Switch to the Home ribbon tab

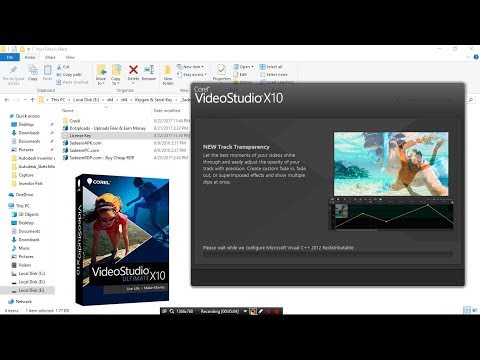[30, 57]
